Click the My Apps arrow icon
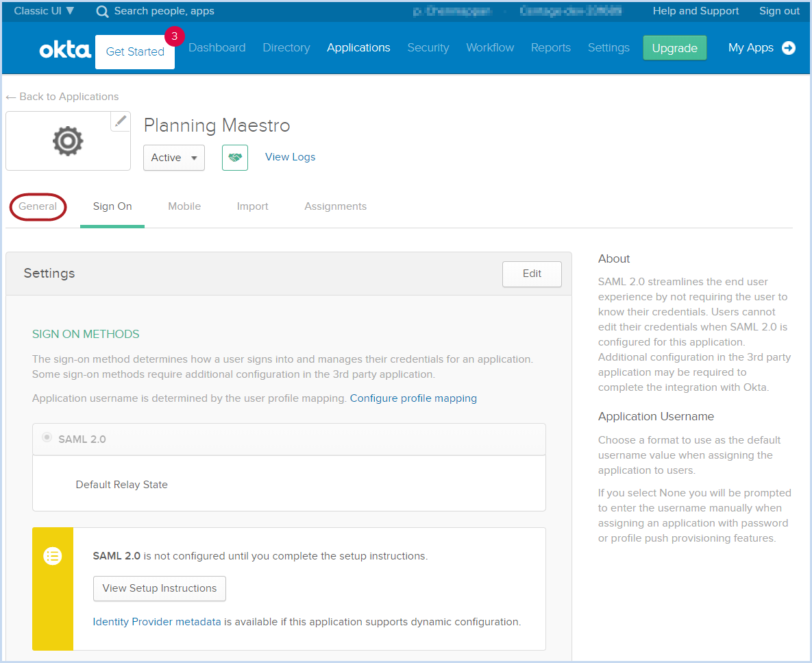This screenshot has width=812, height=663. (789, 48)
